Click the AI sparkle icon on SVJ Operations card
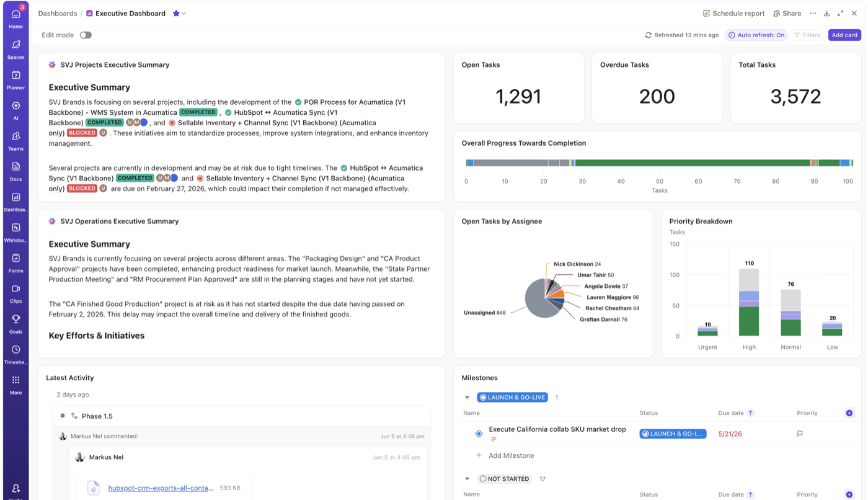868x500 pixels. tap(52, 221)
